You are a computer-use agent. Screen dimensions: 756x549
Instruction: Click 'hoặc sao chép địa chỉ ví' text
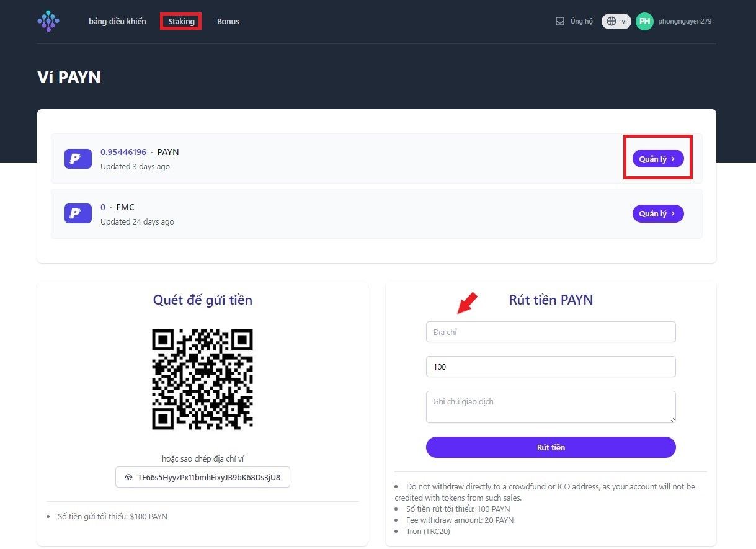pos(203,459)
